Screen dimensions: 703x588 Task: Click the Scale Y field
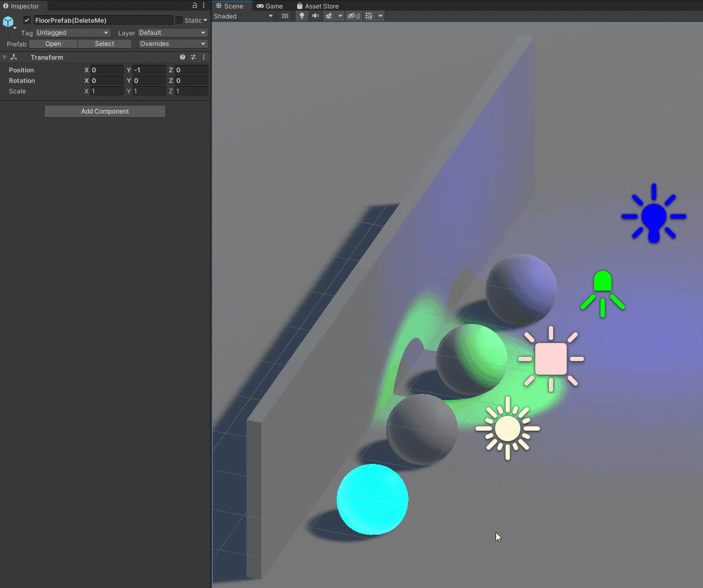[149, 91]
